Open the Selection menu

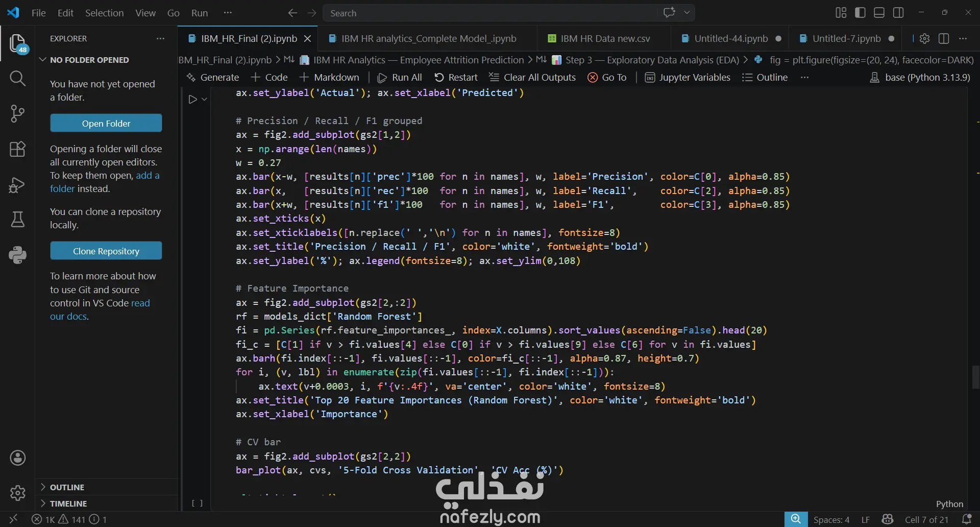(104, 13)
